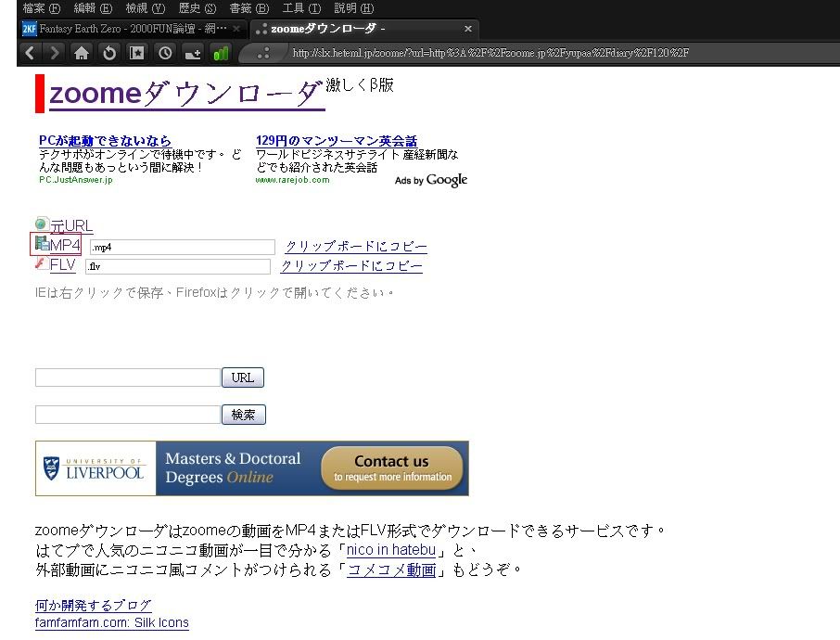Click the 激しくβ版 text by the title
The width and height of the screenshot is (840, 640).
coord(360,84)
